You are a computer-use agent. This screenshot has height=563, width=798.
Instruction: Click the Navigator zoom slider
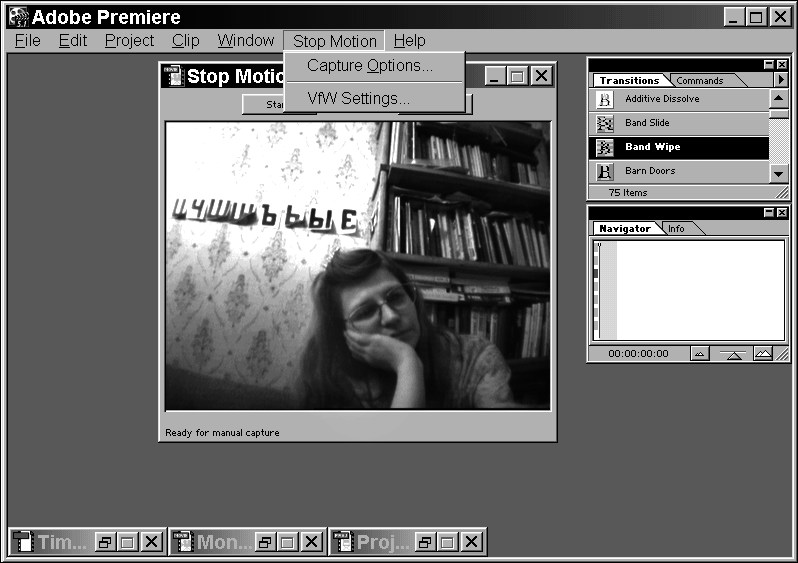(x=733, y=354)
